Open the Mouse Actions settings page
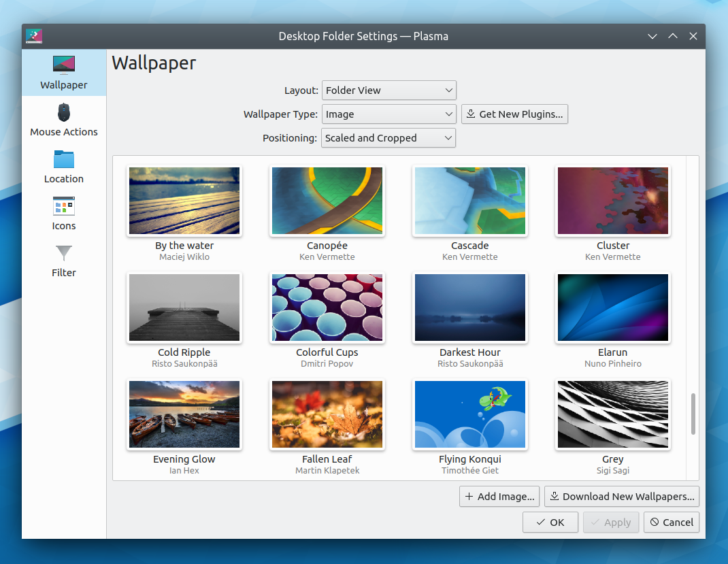 (x=63, y=120)
